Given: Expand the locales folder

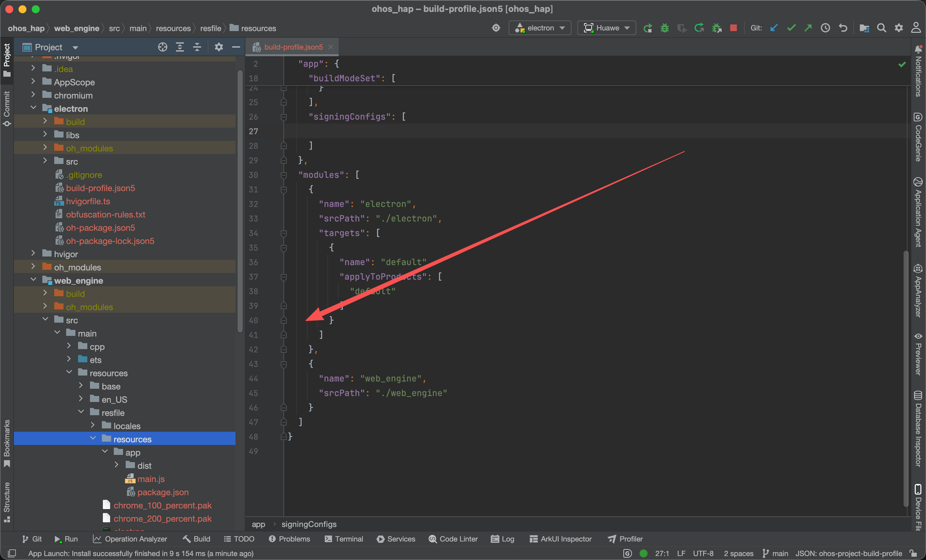Looking at the screenshot, I should 93,425.
